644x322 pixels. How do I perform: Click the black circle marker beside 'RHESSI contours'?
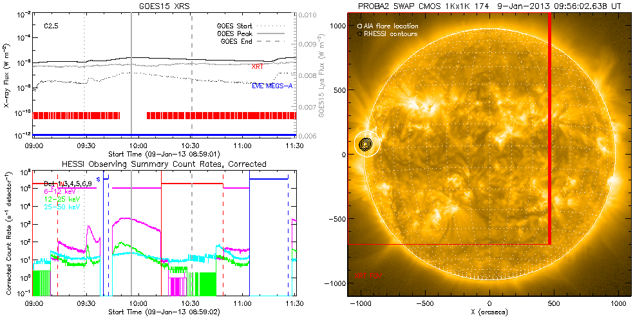(359, 33)
